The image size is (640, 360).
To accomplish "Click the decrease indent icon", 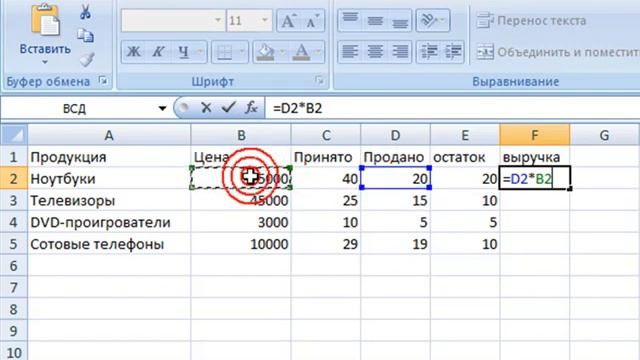I will tap(429, 52).
